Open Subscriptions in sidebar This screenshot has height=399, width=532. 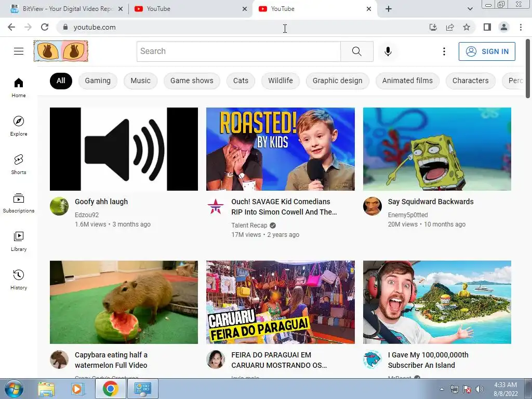[19, 203]
